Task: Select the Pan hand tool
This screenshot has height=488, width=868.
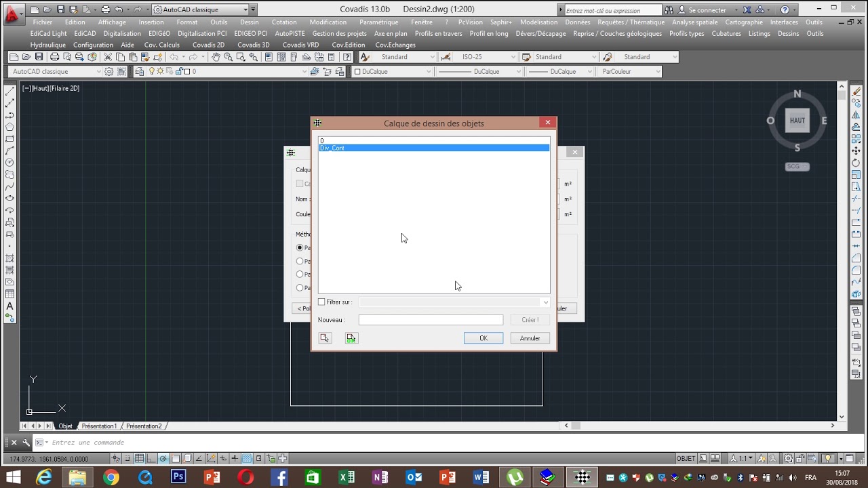Action: 216,57
